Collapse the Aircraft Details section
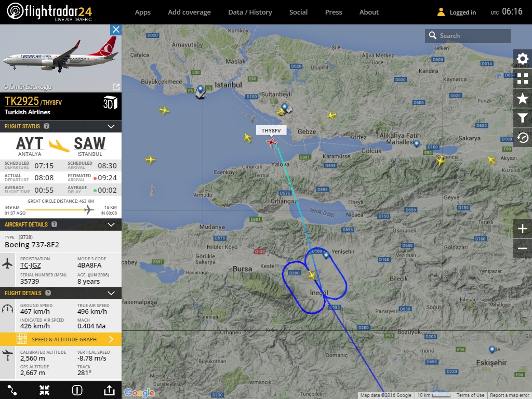The height and width of the screenshot is (399, 532). 111,224
